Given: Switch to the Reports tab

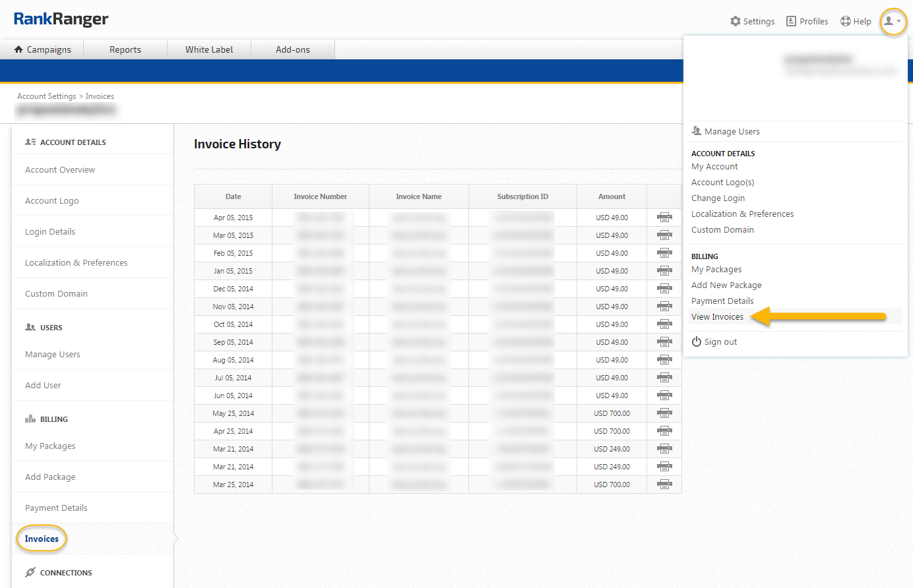Looking at the screenshot, I should click(125, 49).
